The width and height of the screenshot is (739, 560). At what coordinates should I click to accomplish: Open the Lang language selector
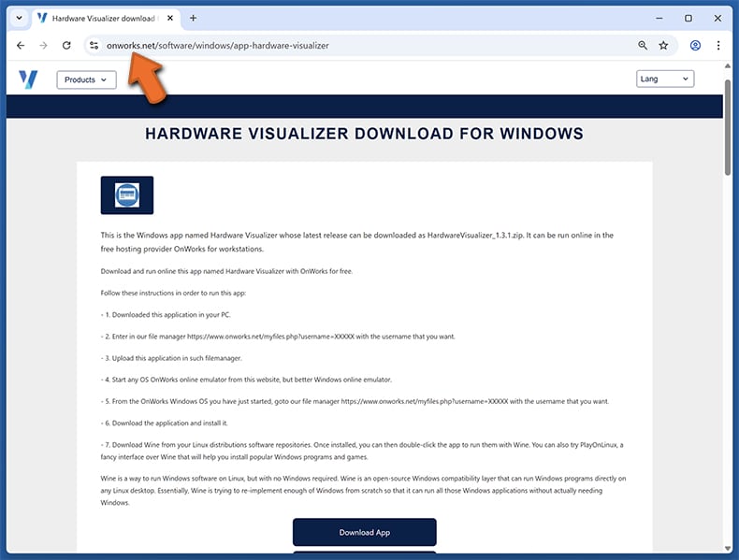click(x=665, y=79)
